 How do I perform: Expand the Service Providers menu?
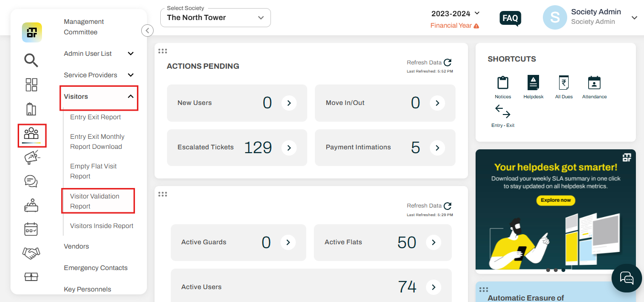click(98, 75)
